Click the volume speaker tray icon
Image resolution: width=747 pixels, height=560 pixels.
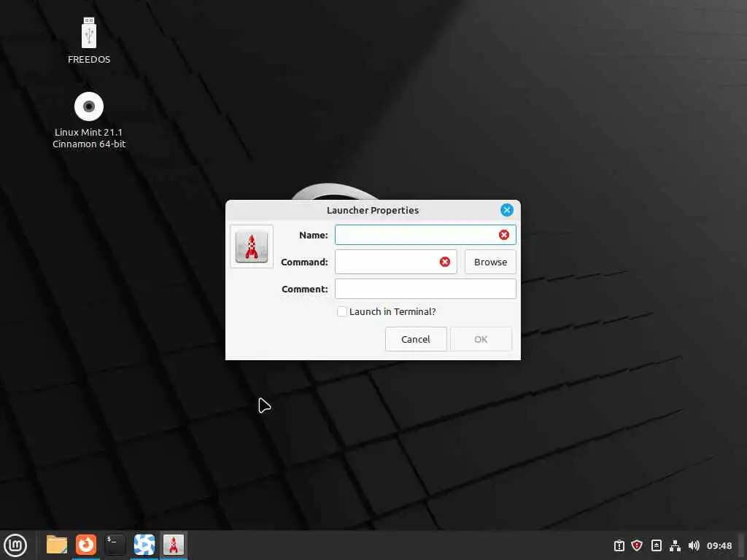[x=694, y=545]
